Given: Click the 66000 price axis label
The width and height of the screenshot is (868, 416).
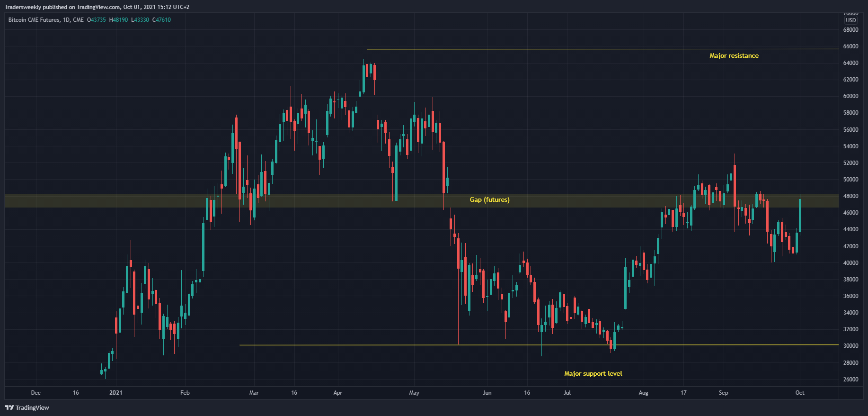Looking at the screenshot, I should click(850, 46).
